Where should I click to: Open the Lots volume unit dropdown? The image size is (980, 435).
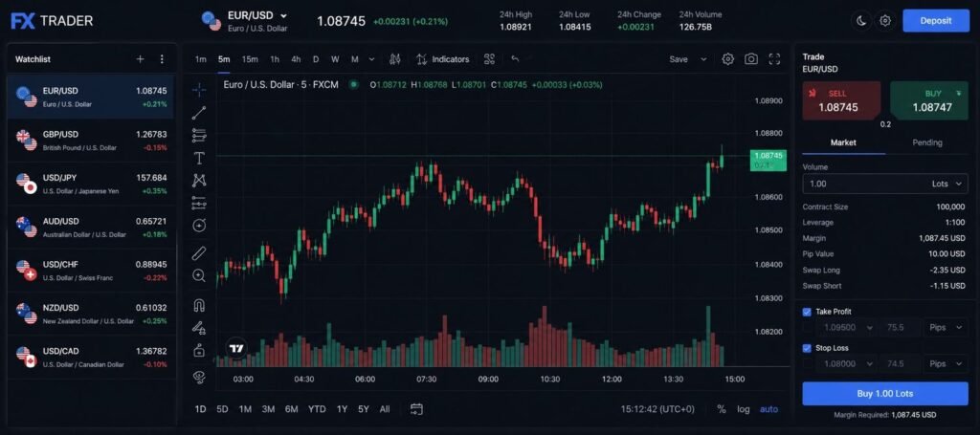click(946, 184)
